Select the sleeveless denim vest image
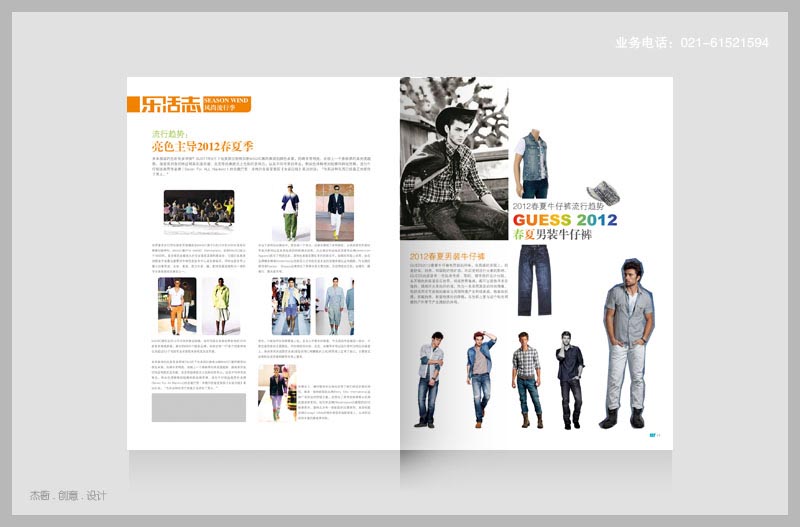The height and width of the screenshot is (527, 800). (533, 164)
